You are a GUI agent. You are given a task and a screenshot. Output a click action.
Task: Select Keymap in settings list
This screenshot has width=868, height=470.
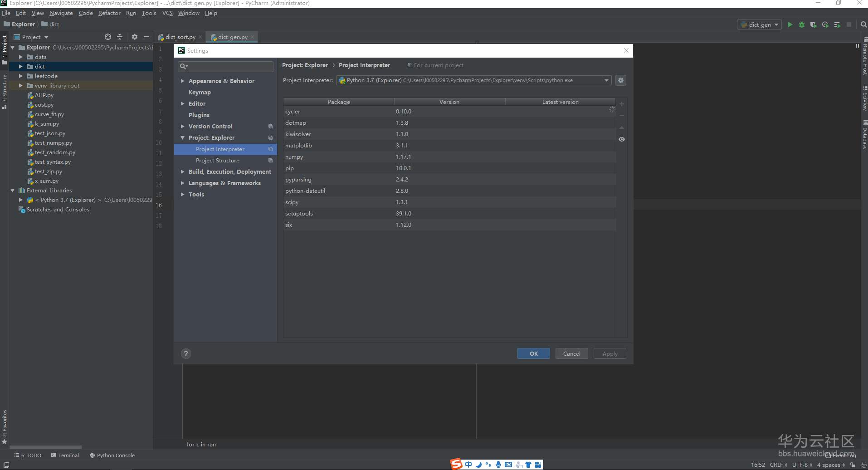200,92
